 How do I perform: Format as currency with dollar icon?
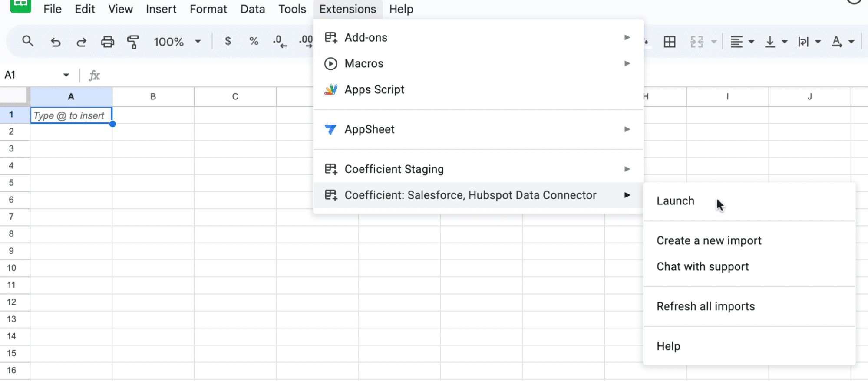click(228, 42)
